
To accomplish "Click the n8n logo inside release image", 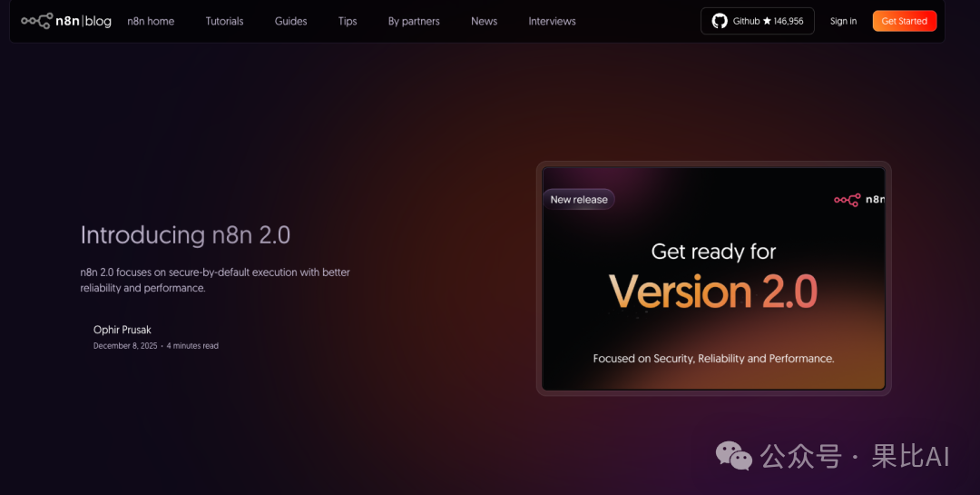I will coord(858,200).
